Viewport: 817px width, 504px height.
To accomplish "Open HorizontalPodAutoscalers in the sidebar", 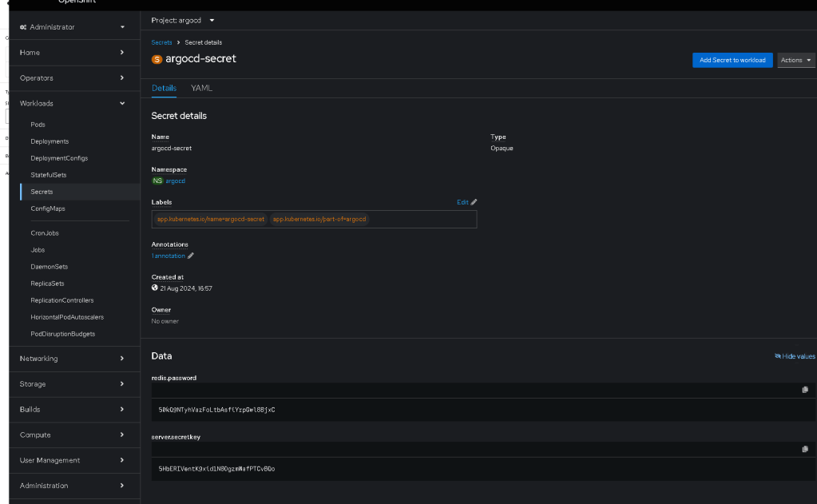I will pyautogui.click(x=67, y=317).
